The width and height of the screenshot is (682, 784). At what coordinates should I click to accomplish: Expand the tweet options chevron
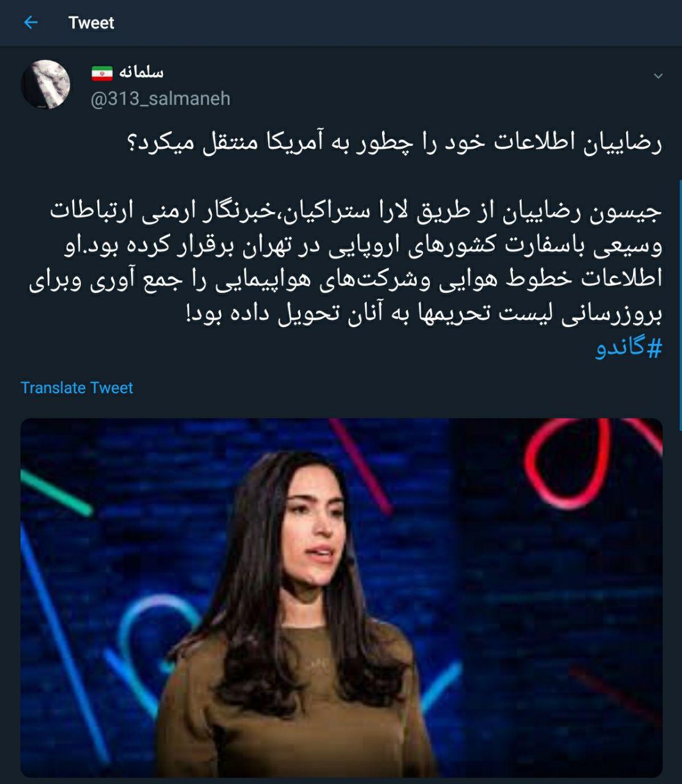[658, 77]
